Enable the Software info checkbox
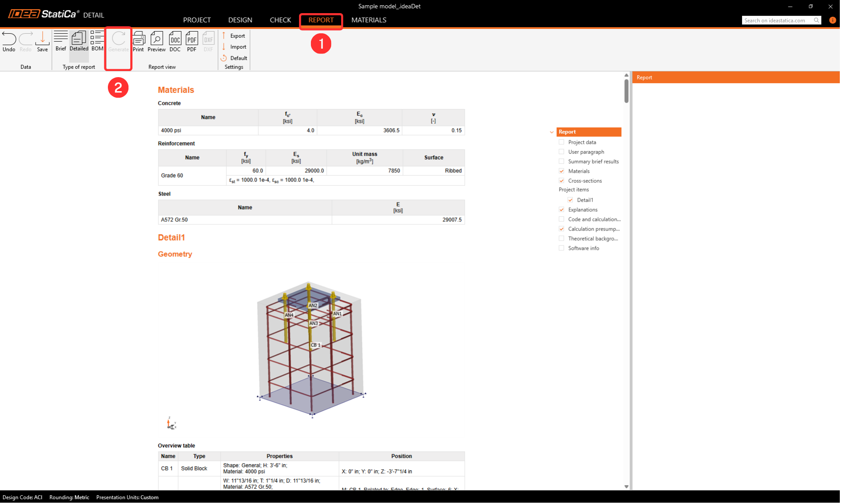 (x=561, y=248)
